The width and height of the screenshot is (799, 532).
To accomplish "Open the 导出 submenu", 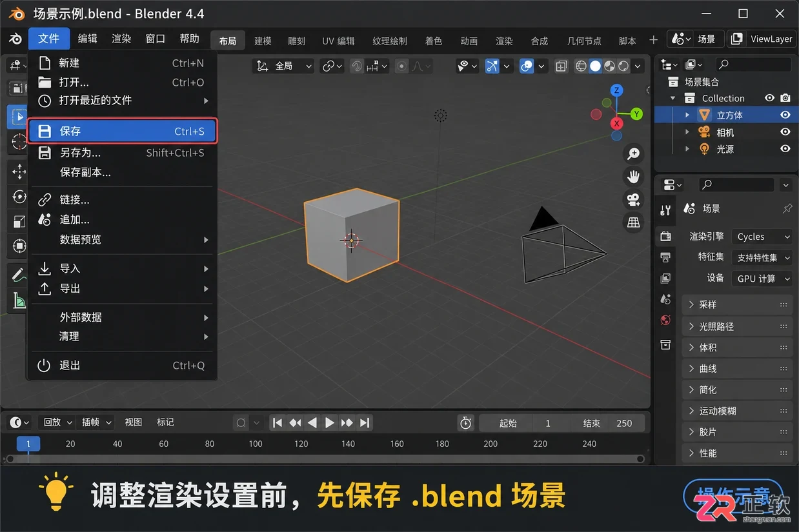I will [122, 289].
